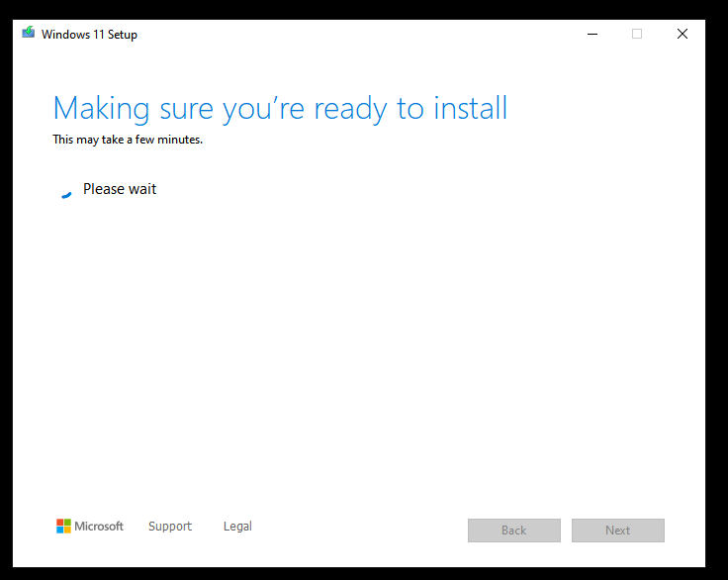Click the Windows 11 Setup title bar icon

pos(29,33)
